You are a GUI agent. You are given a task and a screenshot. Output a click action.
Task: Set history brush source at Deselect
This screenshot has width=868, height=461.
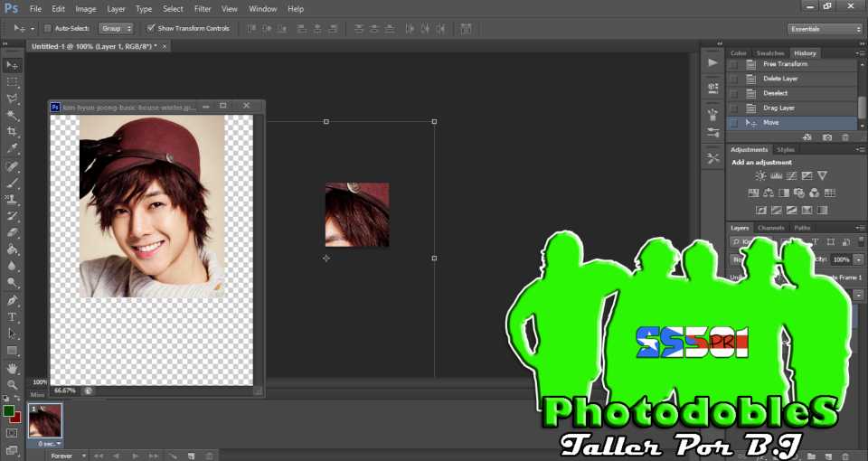click(x=733, y=93)
